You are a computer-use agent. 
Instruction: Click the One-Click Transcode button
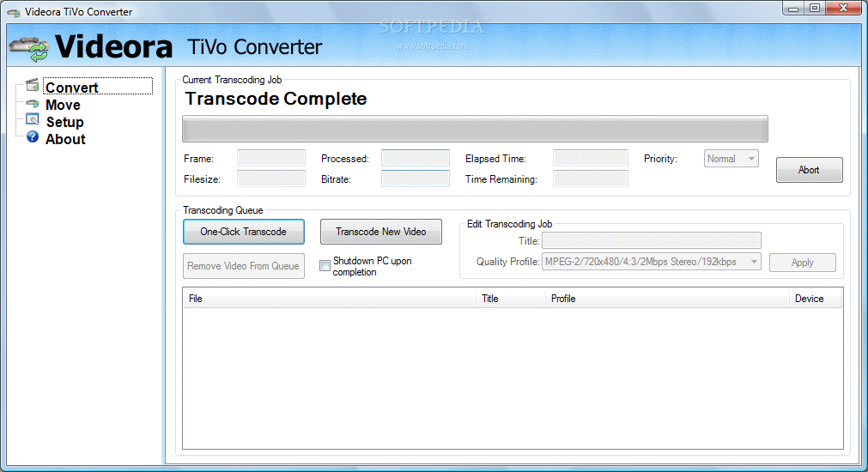point(244,232)
